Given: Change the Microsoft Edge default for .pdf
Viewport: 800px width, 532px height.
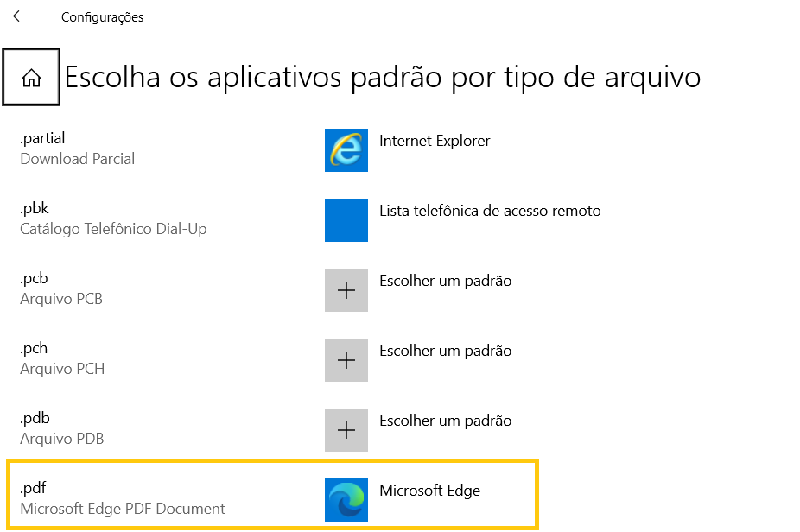Looking at the screenshot, I should click(x=429, y=491).
